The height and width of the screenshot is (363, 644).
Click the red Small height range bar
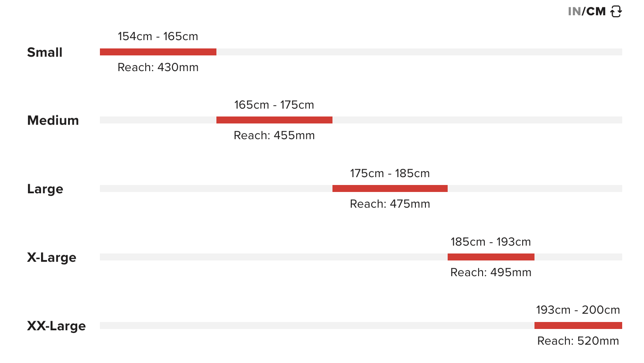(158, 52)
